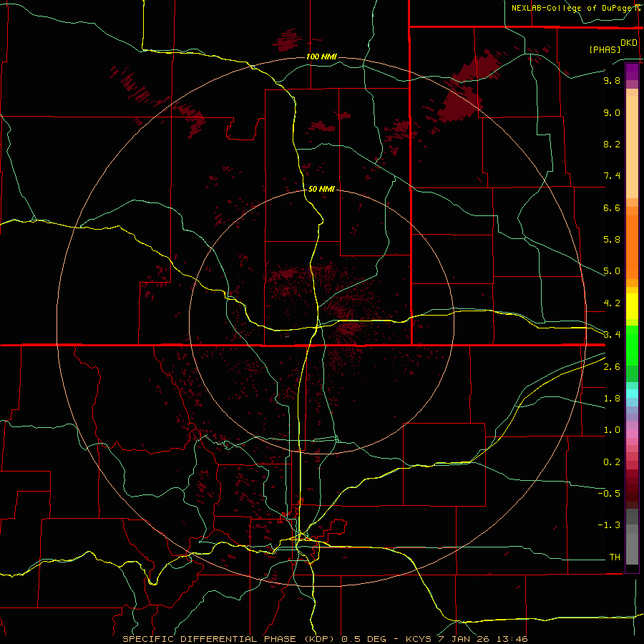
Task: Click the DKD label above the color bar
Action: coord(629,43)
